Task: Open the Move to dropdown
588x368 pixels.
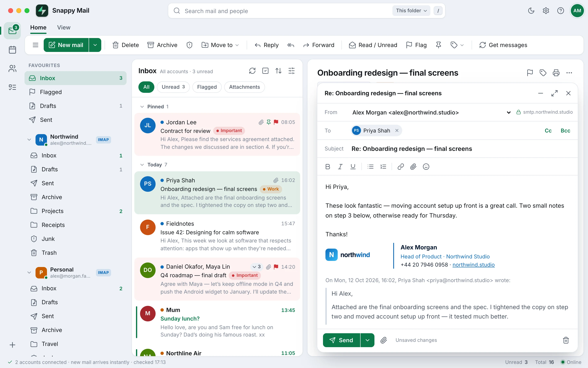Action: click(x=220, y=45)
